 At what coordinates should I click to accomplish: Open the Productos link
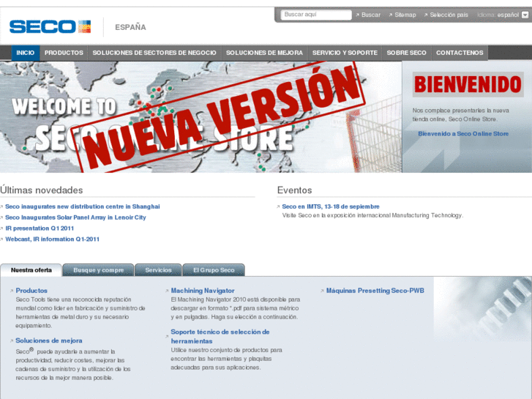click(x=31, y=291)
